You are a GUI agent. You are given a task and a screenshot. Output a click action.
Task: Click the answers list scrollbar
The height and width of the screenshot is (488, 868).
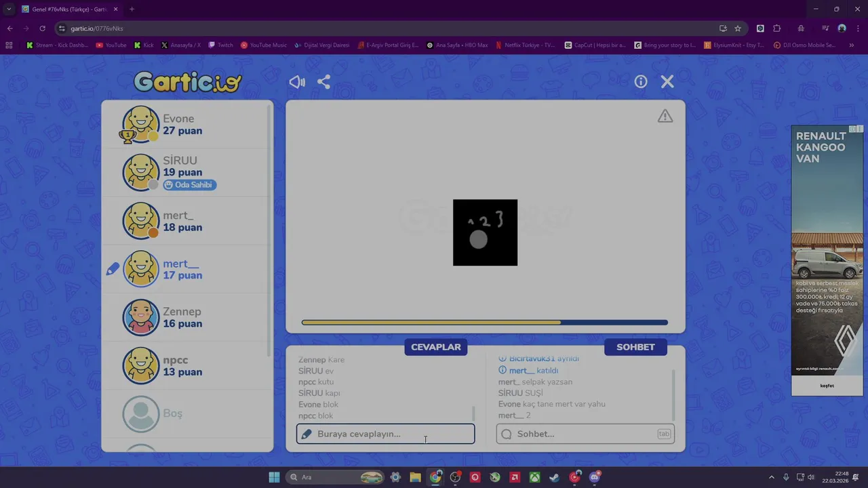[473, 413]
